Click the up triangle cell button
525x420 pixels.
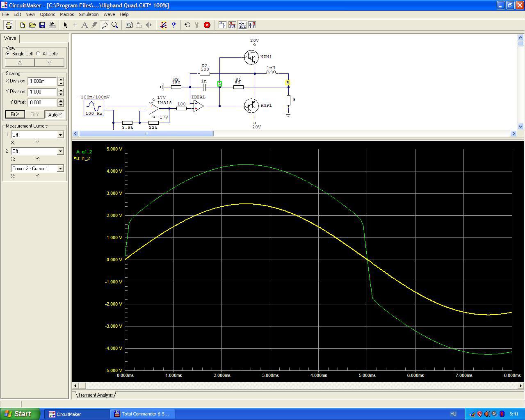20,63
